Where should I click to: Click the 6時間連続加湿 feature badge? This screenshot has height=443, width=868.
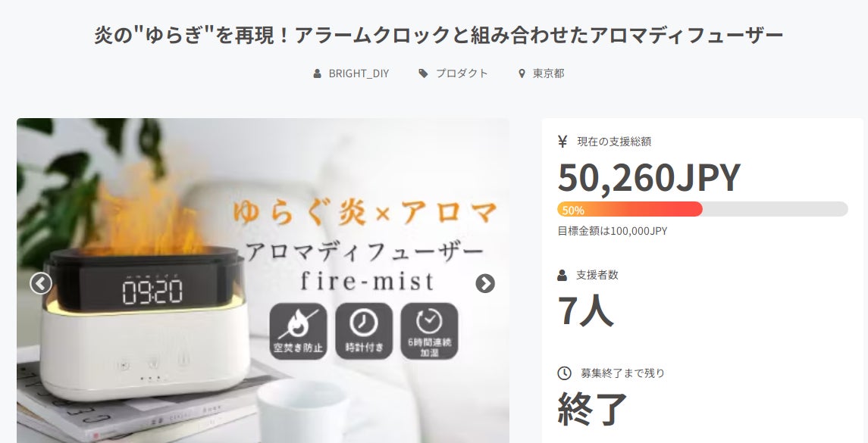(430, 331)
